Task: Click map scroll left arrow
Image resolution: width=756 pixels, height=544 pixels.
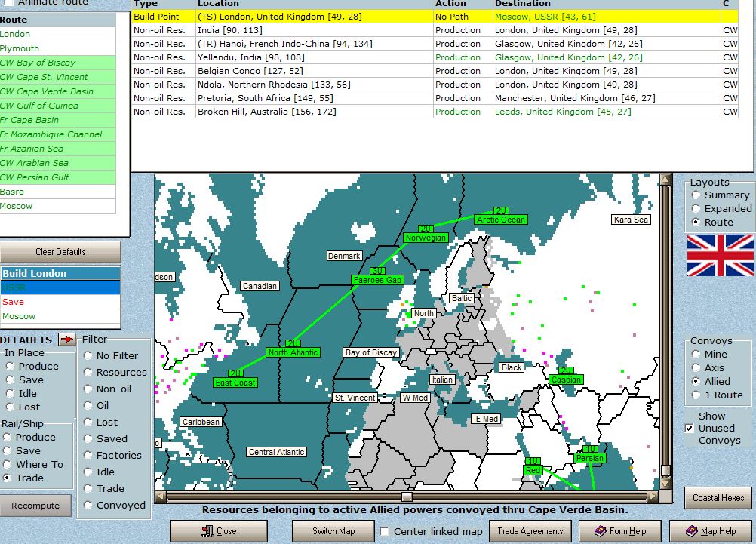Action: coord(161,496)
